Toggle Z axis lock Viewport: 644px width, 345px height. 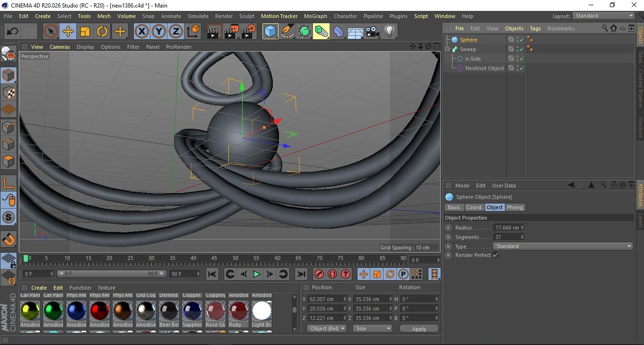pos(176,32)
